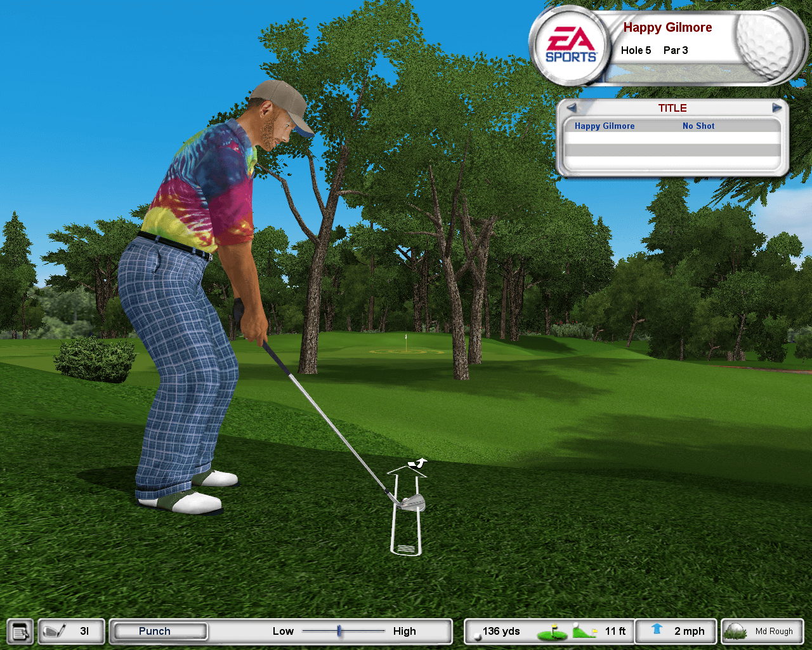Click the 2 mph wind speed
812x650 pixels.
click(x=690, y=631)
